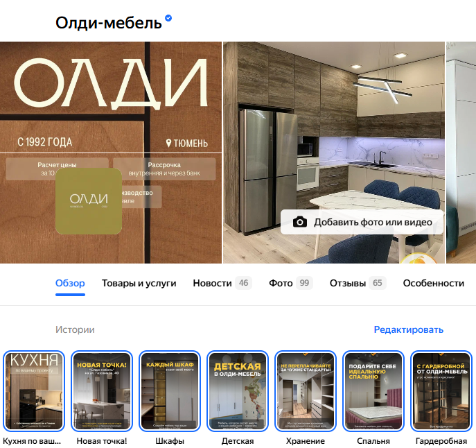Open the Детская story

tap(238, 391)
